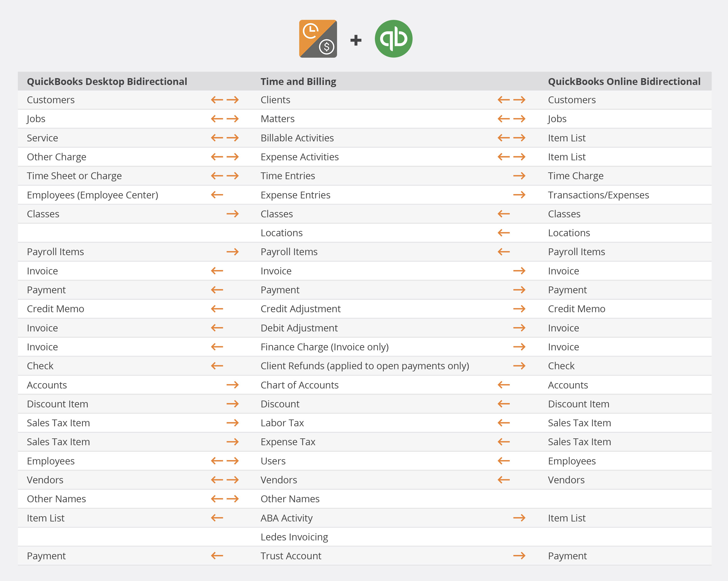728x581 pixels.
Task: Click the right arrow after Desktop Discount Item
Action: 232,404
